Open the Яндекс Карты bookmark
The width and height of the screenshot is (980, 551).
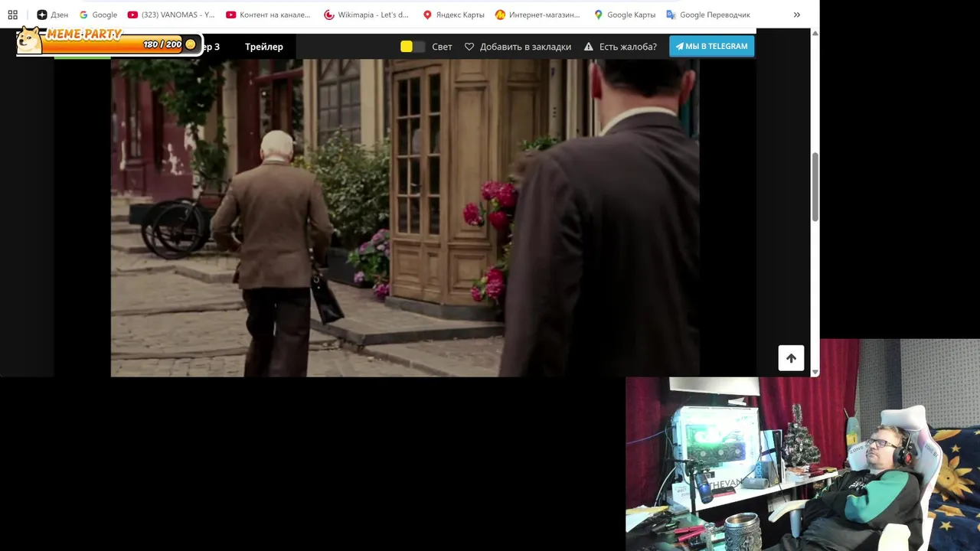pos(454,15)
